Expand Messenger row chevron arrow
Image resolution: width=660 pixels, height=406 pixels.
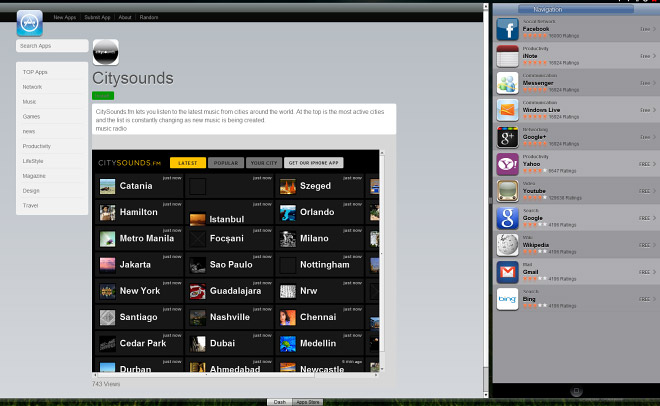click(654, 83)
